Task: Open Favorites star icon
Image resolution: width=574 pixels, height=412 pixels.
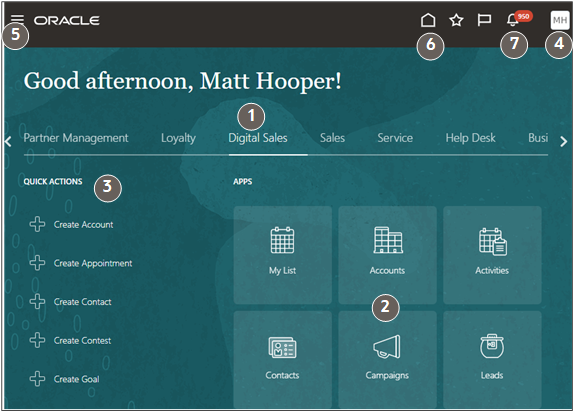Action: pos(456,20)
